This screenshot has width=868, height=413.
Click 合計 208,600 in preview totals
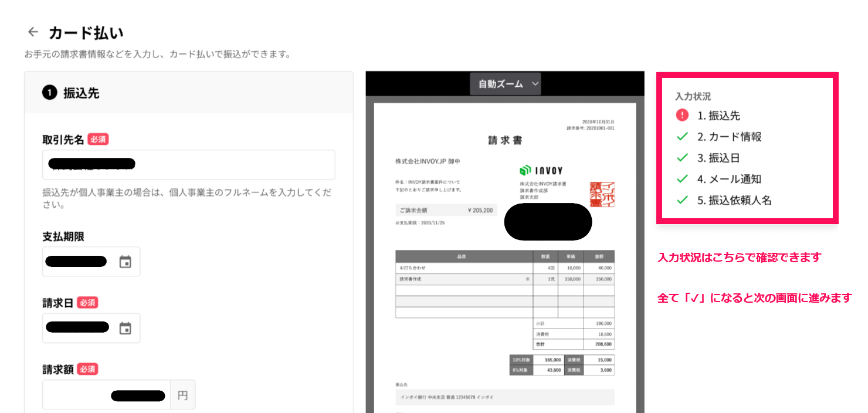[574, 344]
